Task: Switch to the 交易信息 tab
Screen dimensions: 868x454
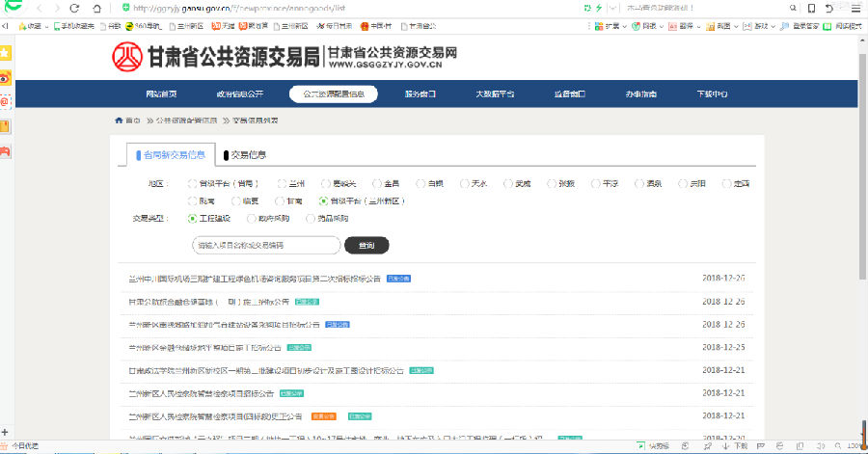Action: click(247, 155)
